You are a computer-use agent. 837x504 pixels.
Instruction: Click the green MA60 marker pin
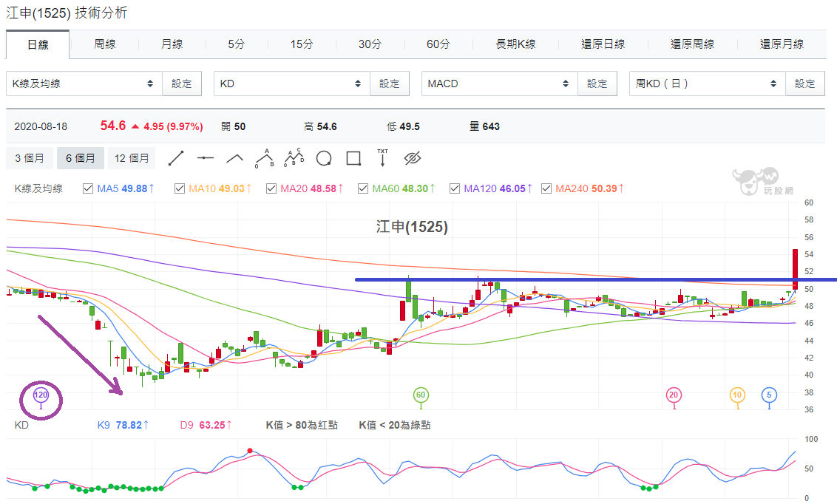click(x=421, y=396)
